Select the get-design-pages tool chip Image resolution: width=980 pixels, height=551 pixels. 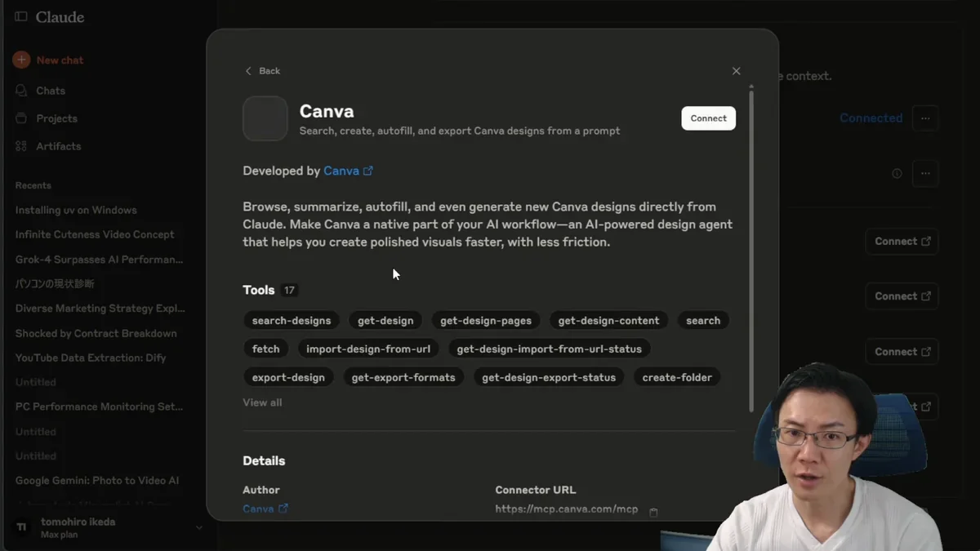tap(486, 321)
